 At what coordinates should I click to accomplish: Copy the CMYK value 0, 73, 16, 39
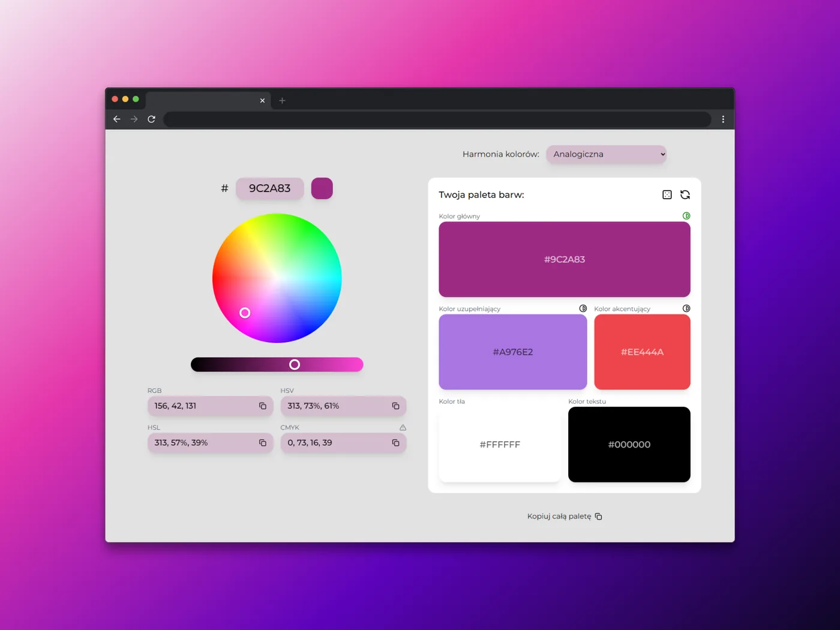pyautogui.click(x=396, y=443)
